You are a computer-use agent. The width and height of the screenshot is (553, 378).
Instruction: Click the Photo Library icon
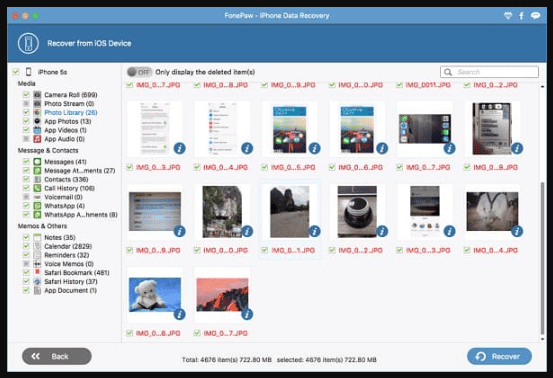[x=37, y=112]
